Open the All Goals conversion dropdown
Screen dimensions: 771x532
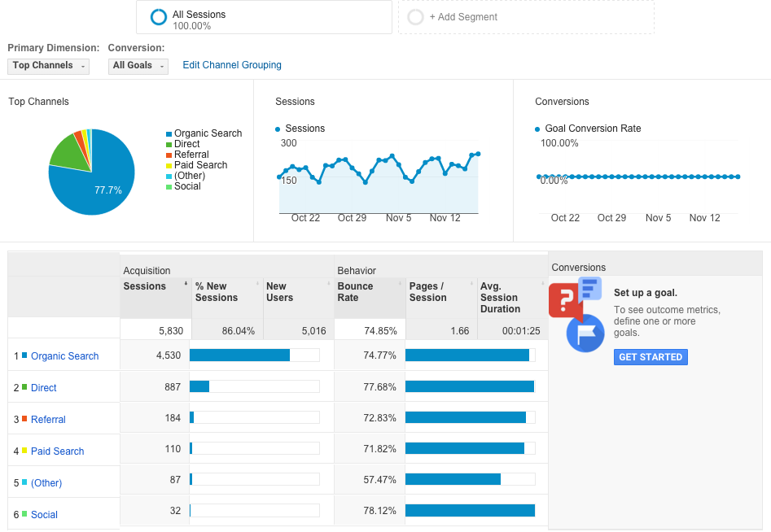138,66
